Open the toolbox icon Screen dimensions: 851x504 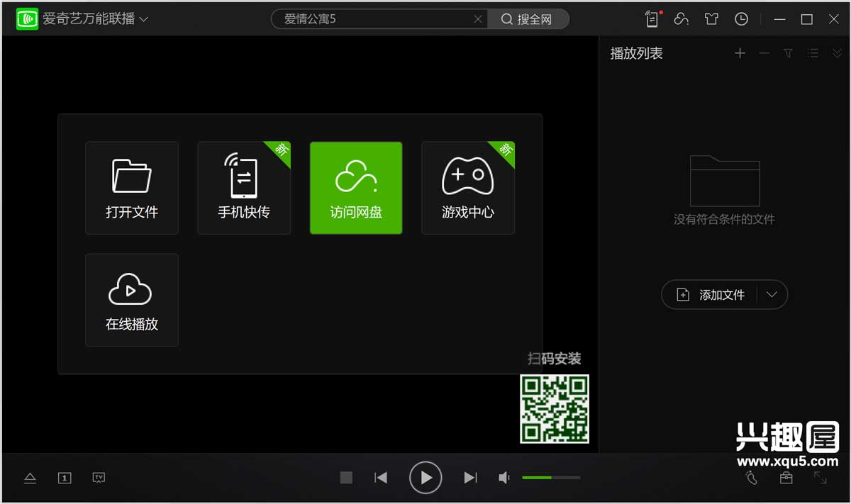pos(786,478)
